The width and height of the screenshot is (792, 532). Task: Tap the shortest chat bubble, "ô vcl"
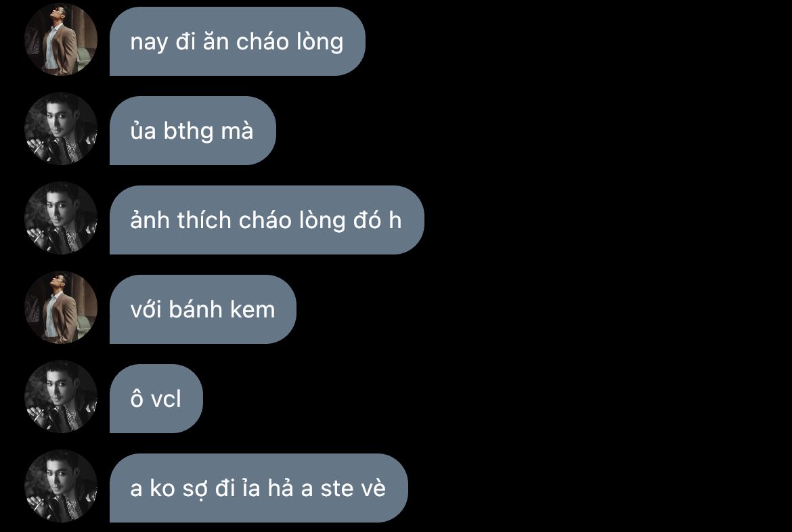click(156, 399)
